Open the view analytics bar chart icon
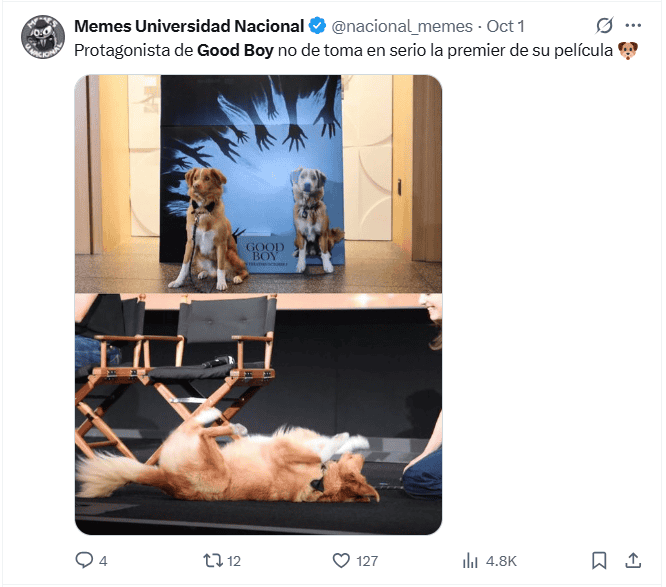 (470, 560)
